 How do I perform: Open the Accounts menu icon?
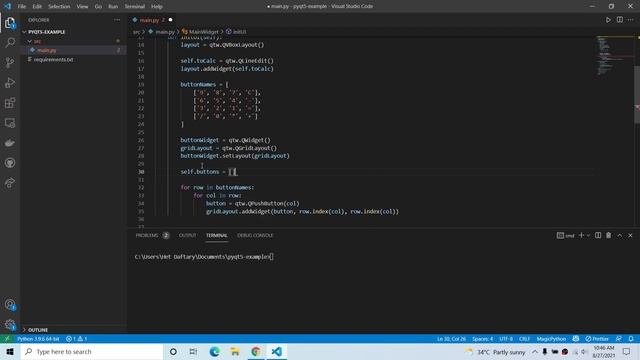[x=10, y=304]
